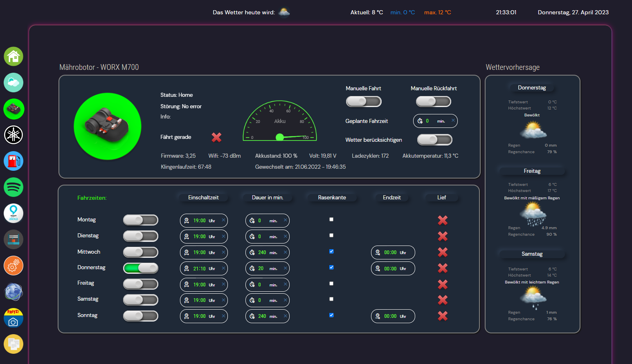Disable the Donnerstag schedule toggle
632x364 pixels.
(x=141, y=268)
